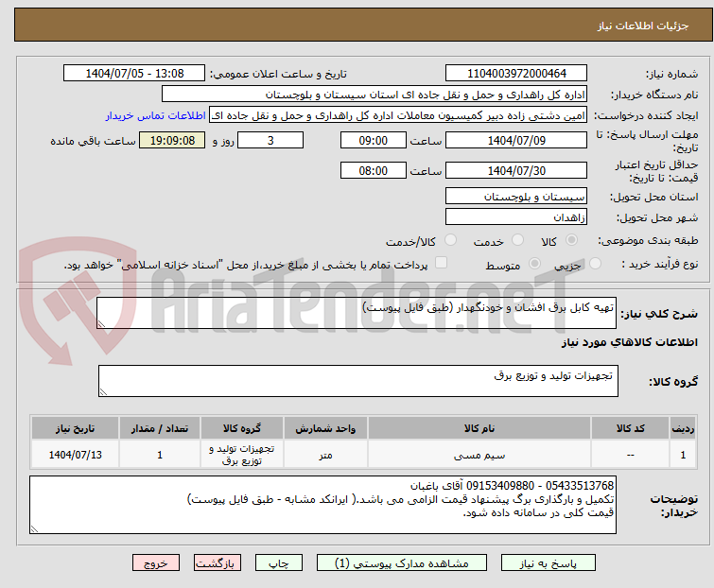The width and height of the screenshot is (714, 588).
Task: Select the کالا radio button
Action: click(571, 239)
